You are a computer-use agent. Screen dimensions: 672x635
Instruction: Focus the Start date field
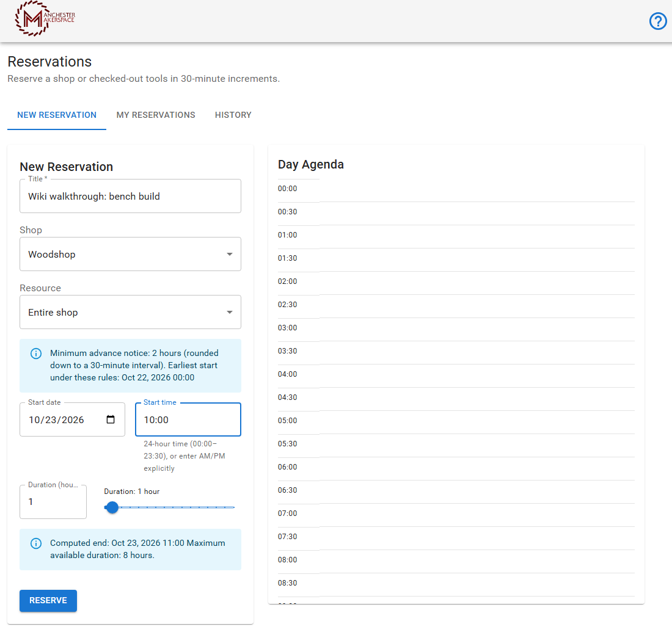pos(73,419)
